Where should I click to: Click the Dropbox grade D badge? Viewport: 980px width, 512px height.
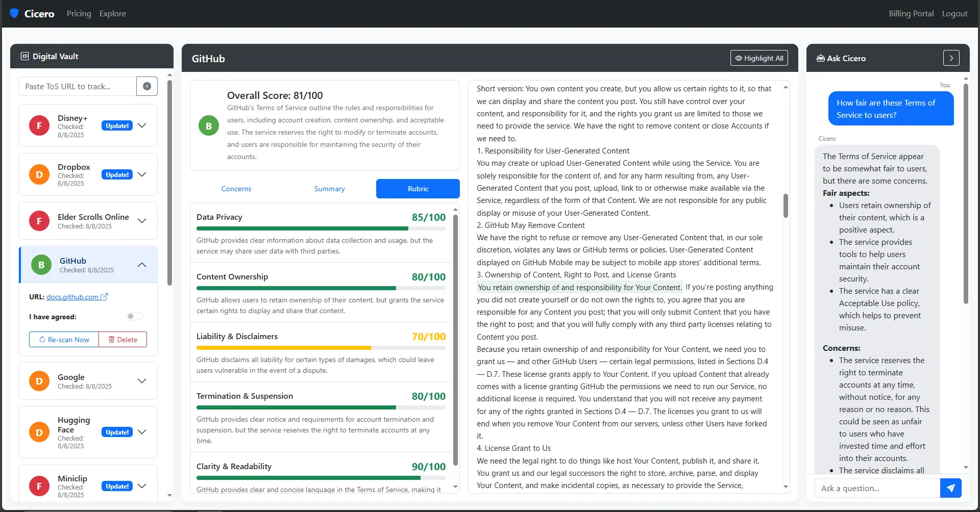(39, 174)
